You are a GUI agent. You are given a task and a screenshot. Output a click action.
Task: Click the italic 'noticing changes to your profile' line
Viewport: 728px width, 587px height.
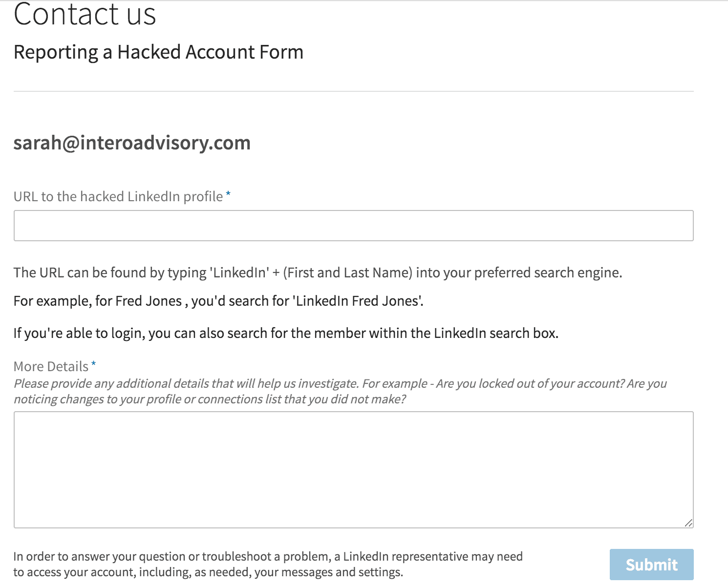click(210, 399)
